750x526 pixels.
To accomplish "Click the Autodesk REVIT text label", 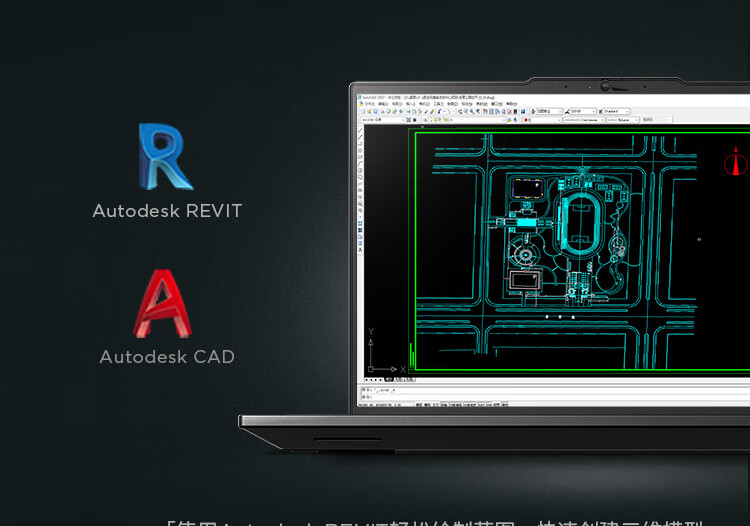I will 167,211.
